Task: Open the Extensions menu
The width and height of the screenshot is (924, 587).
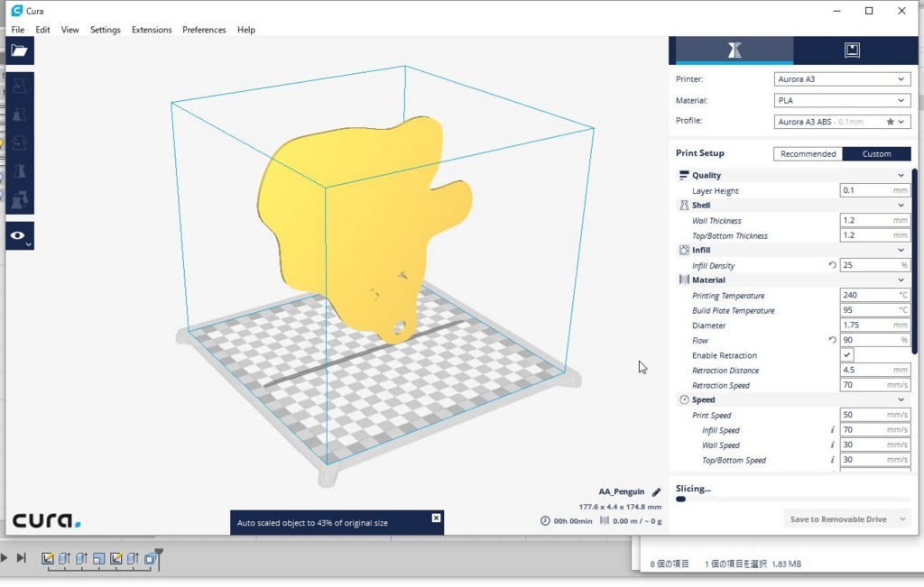Action: 152,30
